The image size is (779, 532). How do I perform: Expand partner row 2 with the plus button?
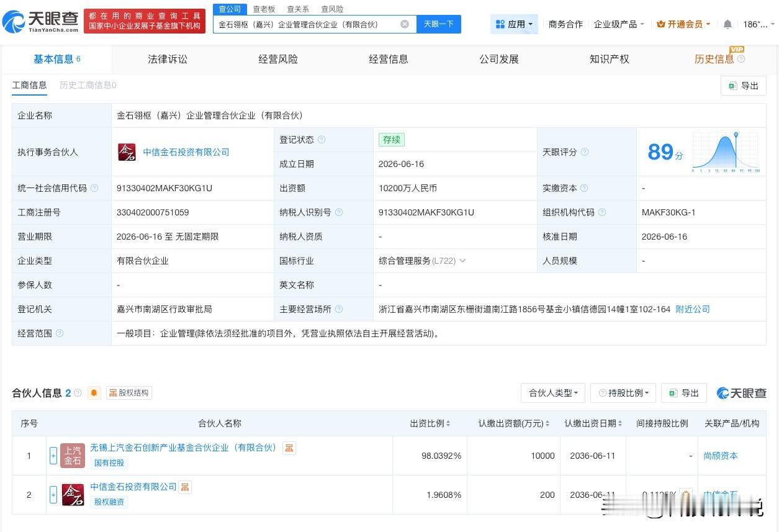[x=53, y=495]
